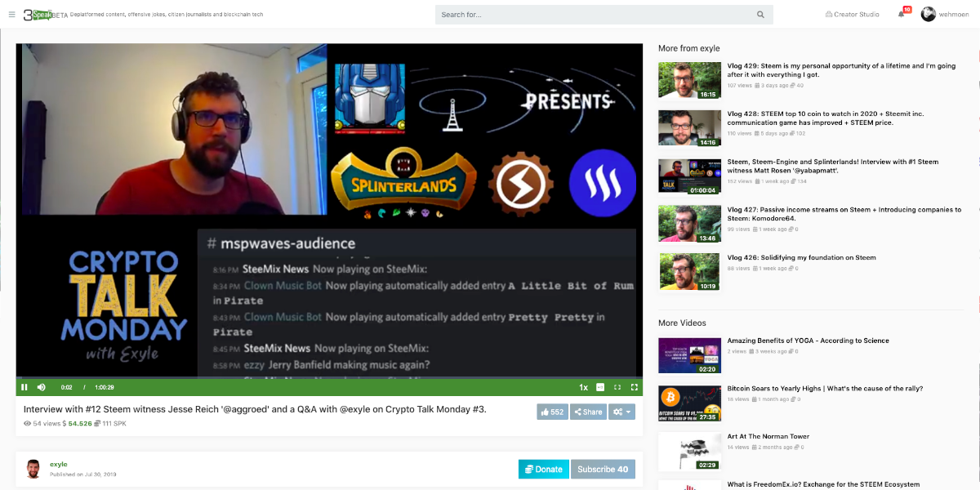Open the wehmoen user avatar menu
The image size is (980, 490).
(929, 15)
